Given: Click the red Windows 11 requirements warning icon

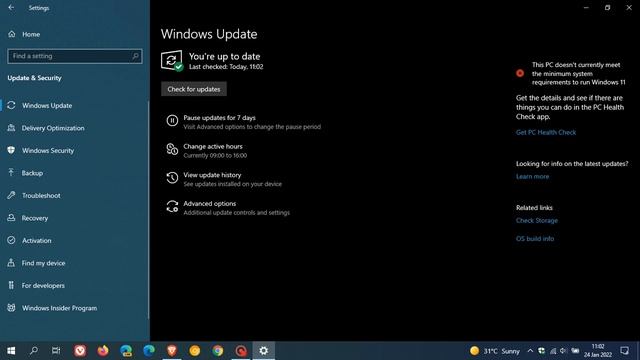Looking at the screenshot, I should point(520,73).
